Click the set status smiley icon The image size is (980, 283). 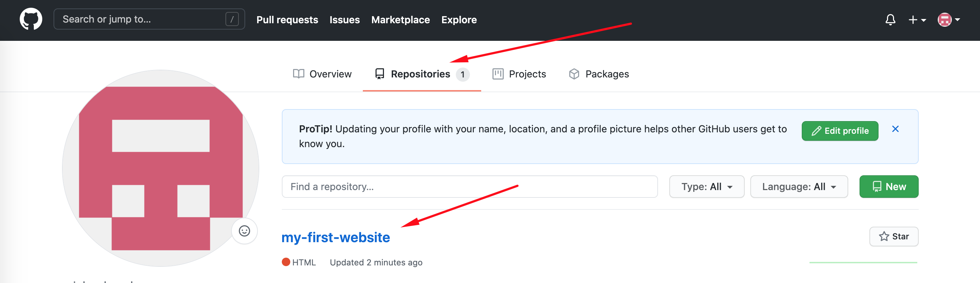[244, 231]
